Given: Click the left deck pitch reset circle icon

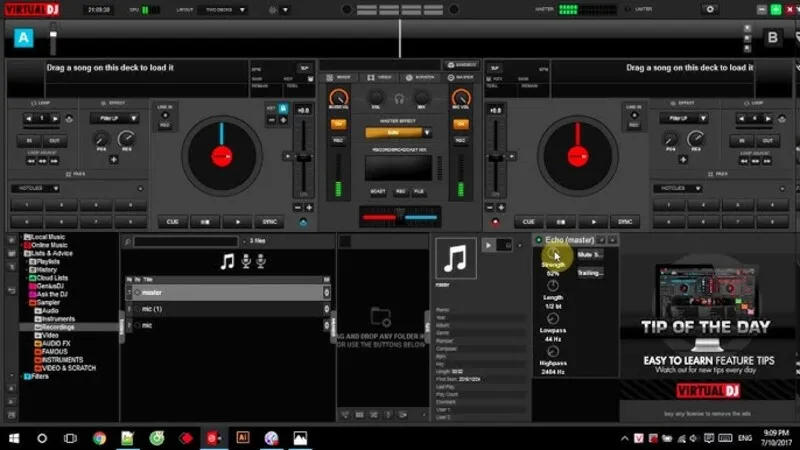Looking at the screenshot, I should coord(303,222).
